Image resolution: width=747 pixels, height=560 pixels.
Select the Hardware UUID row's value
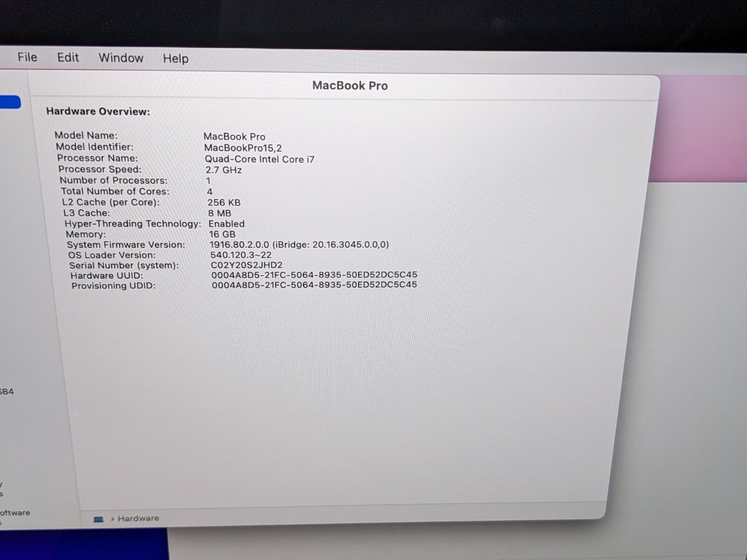(x=314, y=275)
